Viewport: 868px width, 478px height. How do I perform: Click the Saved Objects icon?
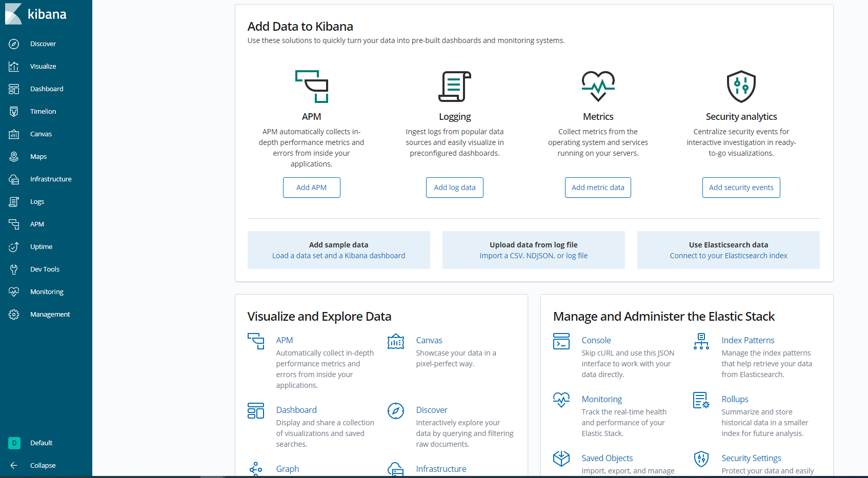[561, 459]
